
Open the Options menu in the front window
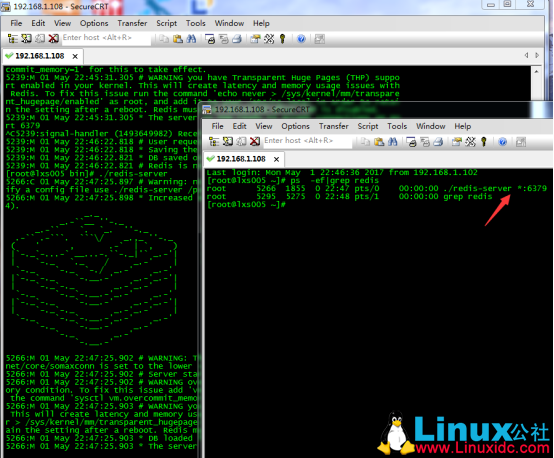pos(295,126)
